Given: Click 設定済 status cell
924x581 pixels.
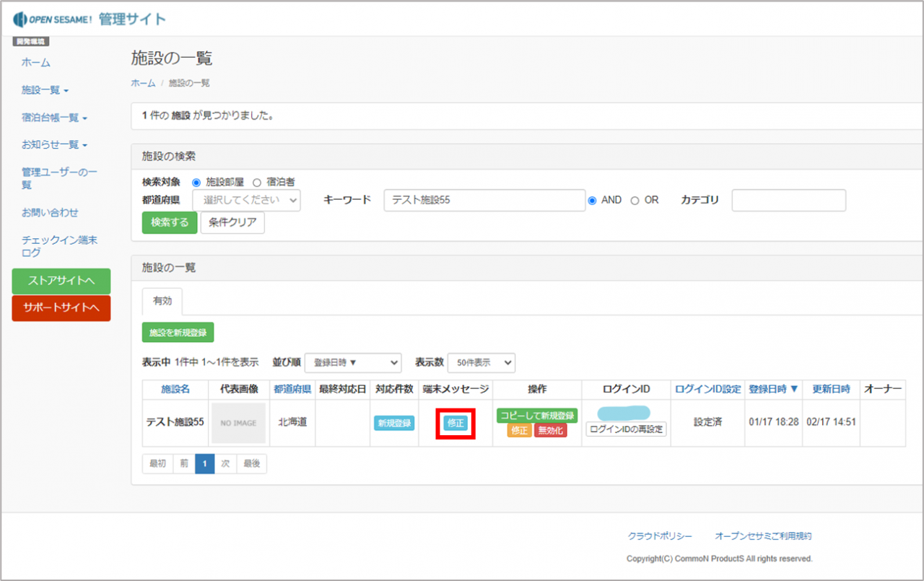Looking at the screenshot, I should [708, 421].
